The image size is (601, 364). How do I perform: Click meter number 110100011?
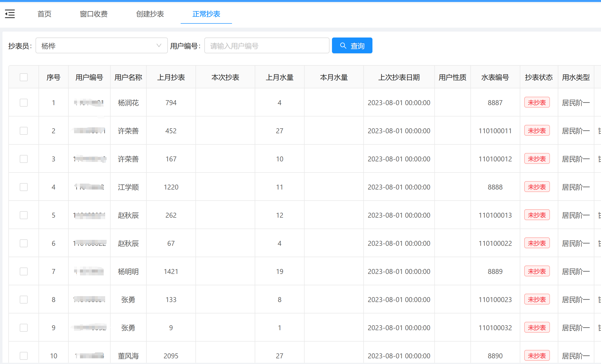(495, 131)
